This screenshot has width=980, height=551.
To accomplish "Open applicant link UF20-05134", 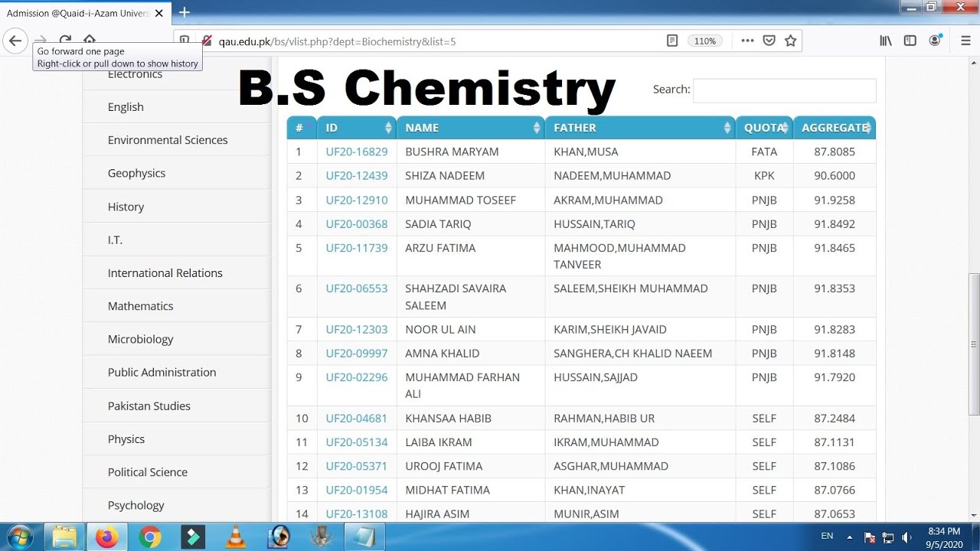I will (357, 442).
